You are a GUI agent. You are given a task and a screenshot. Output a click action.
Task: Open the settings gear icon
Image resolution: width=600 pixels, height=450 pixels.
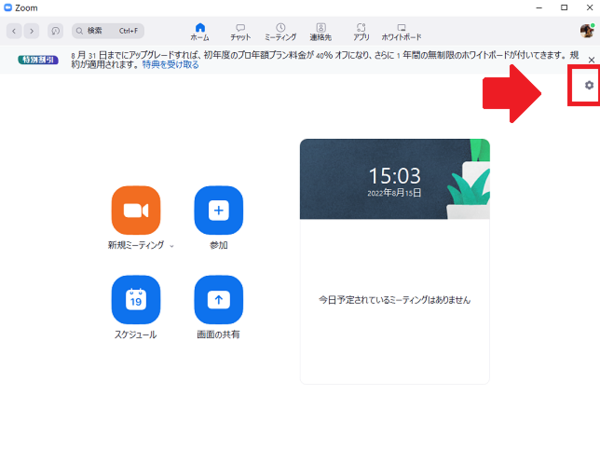[x=589, y=87]
